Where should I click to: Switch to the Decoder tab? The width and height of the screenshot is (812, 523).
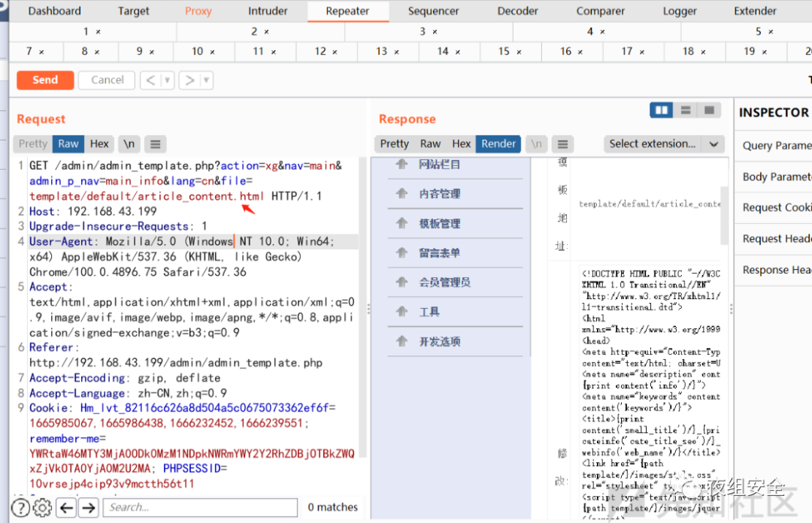tap(518, 11)
